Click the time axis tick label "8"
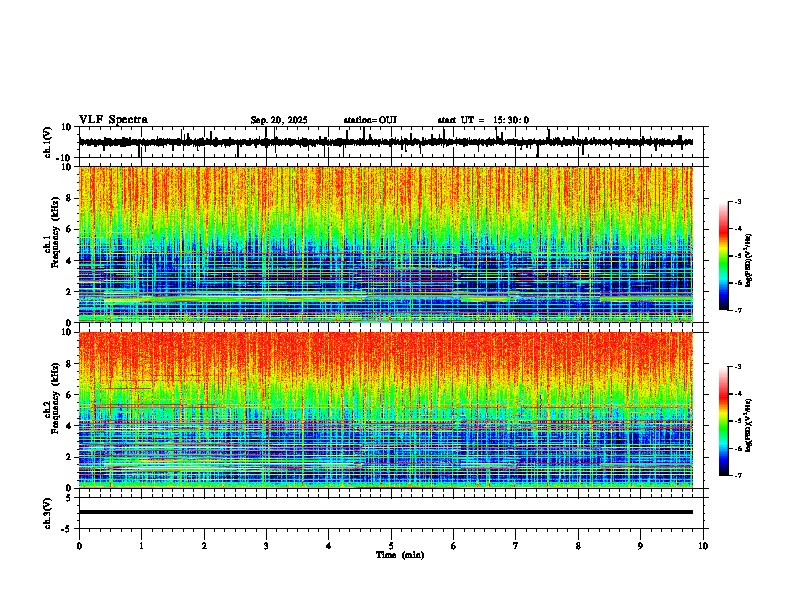The width and height of the screenshot is (792, 612). pyautogui.click(x=578, y=546)
